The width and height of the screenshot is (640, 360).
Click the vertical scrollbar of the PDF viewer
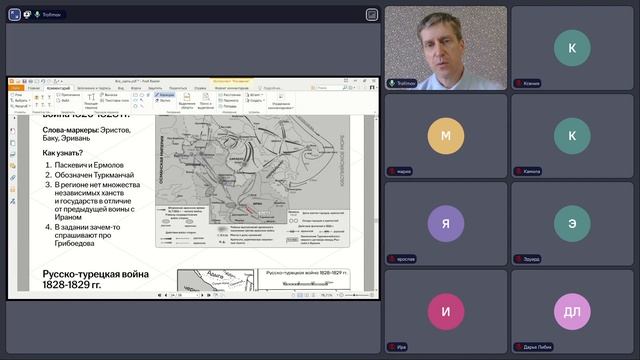coord(376,203)
